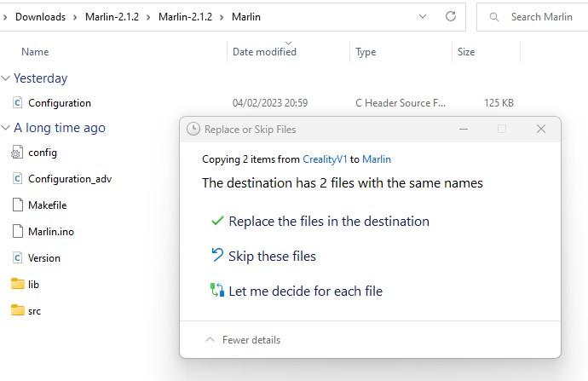Collapse the A long time ago group
Viewport: 588px width, 381px height.
pyautogui.click(x=6, y=128)
